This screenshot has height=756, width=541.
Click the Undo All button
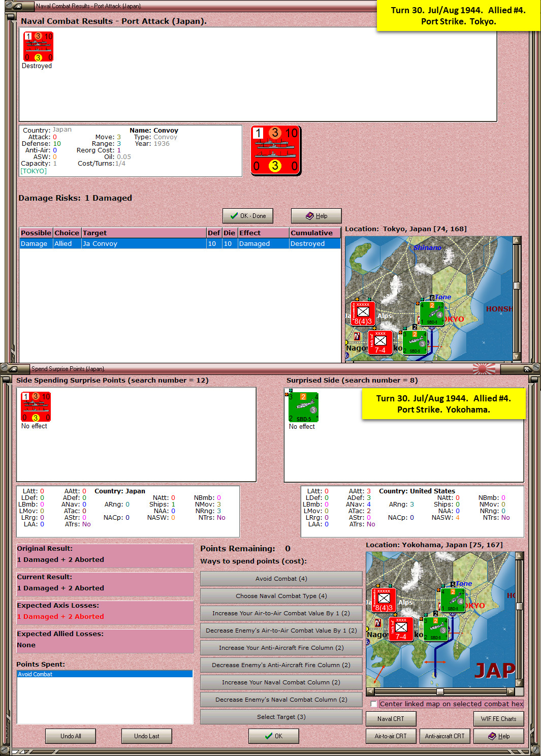coord(71,736)
